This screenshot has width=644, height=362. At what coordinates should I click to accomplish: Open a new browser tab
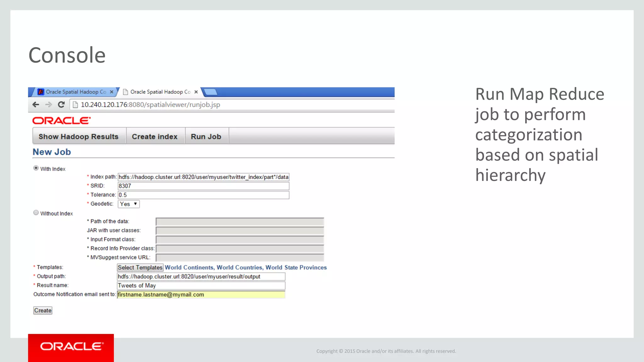[x=211, y=92]
